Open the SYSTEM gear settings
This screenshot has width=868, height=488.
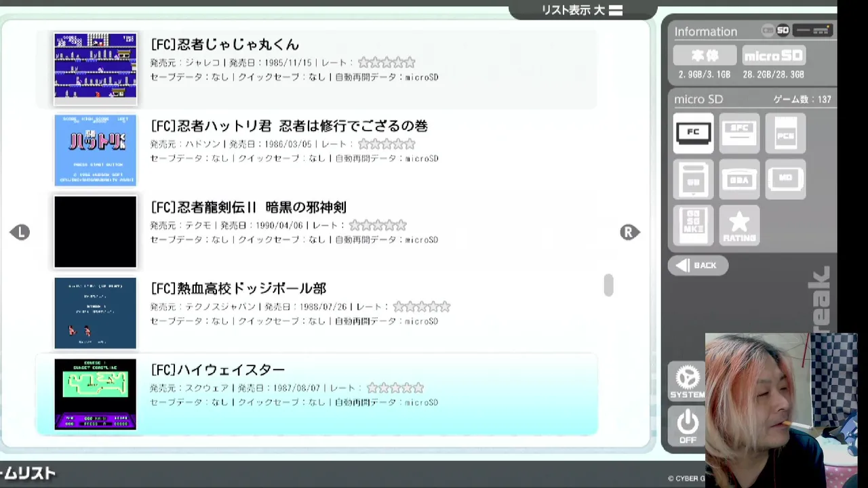coord(687,381)
